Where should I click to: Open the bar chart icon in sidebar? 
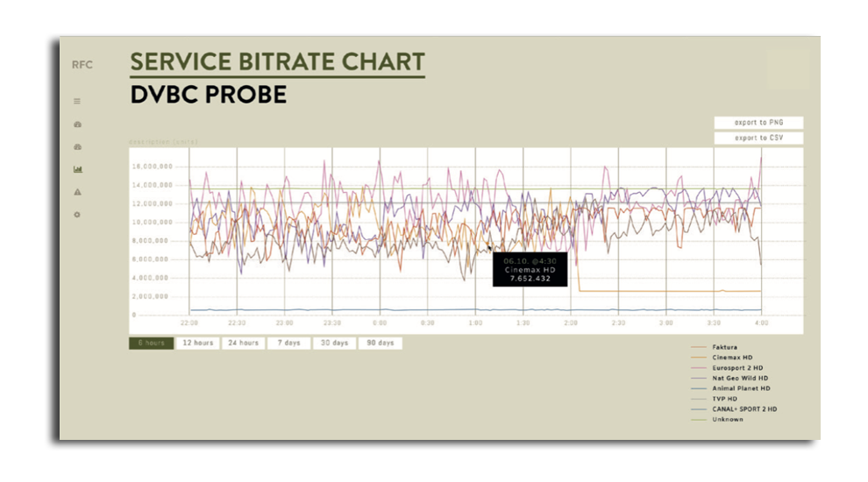77,169
